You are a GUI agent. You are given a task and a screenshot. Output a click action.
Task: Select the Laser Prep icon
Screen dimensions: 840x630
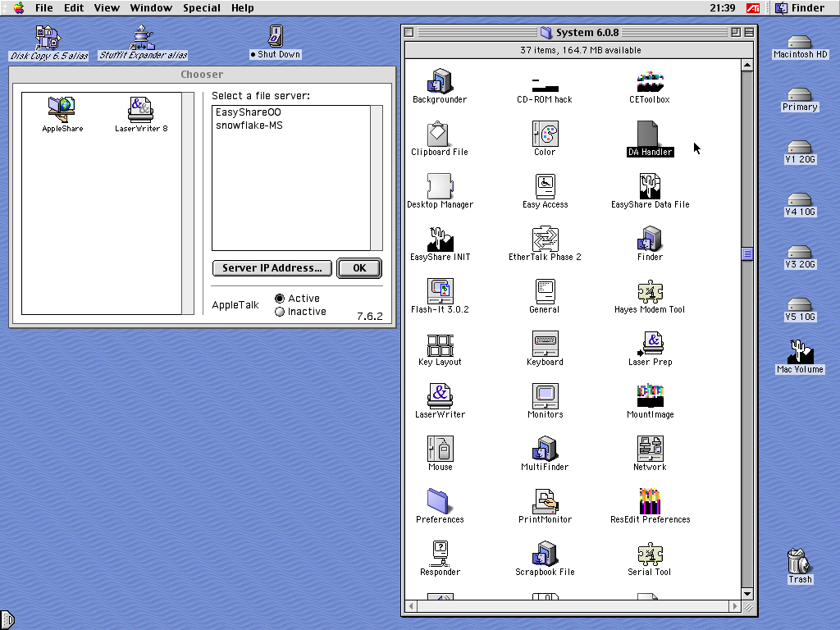point(650,344)
